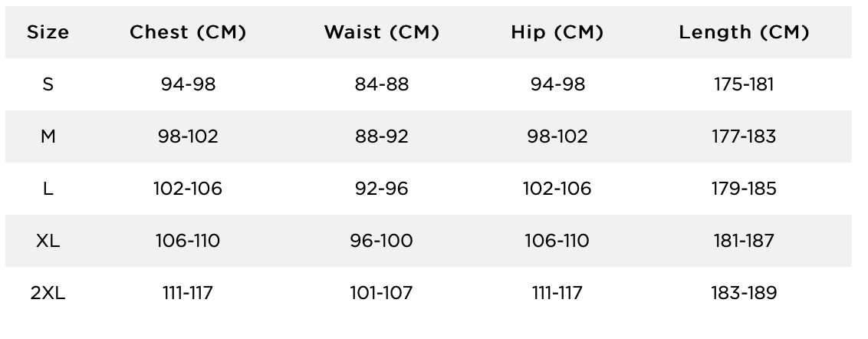Click hip value 102-106 for size L
Screen dimensions: 868x339
[557, 189]
